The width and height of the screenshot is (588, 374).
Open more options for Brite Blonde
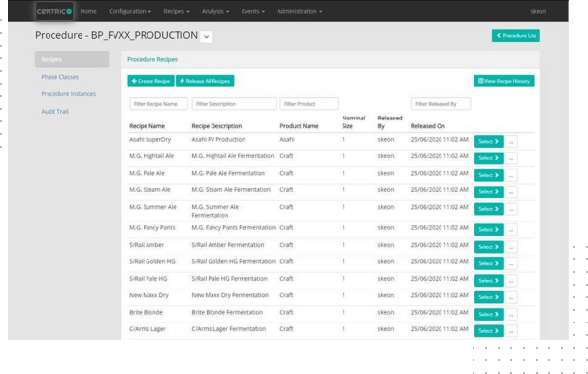click(x=511, y=315)
